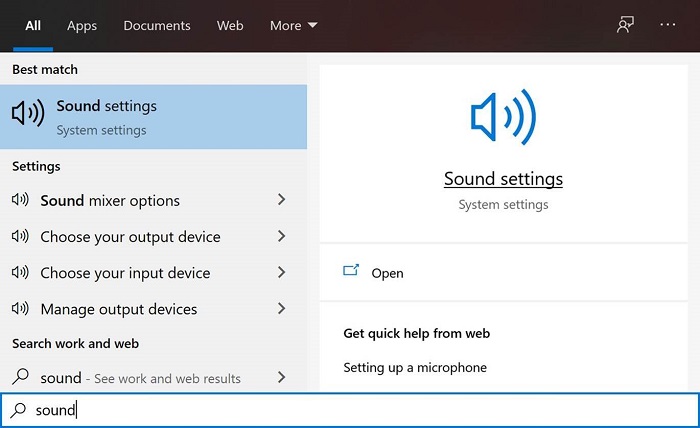Click speaker icon beside Choose your output device
Screen dimensions: 700x428
(x=20, y=237)
